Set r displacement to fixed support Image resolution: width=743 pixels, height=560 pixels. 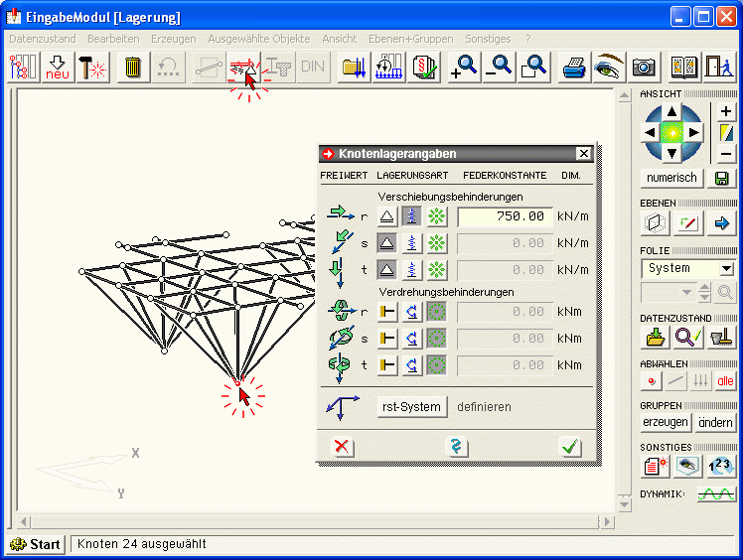point(388,215)
